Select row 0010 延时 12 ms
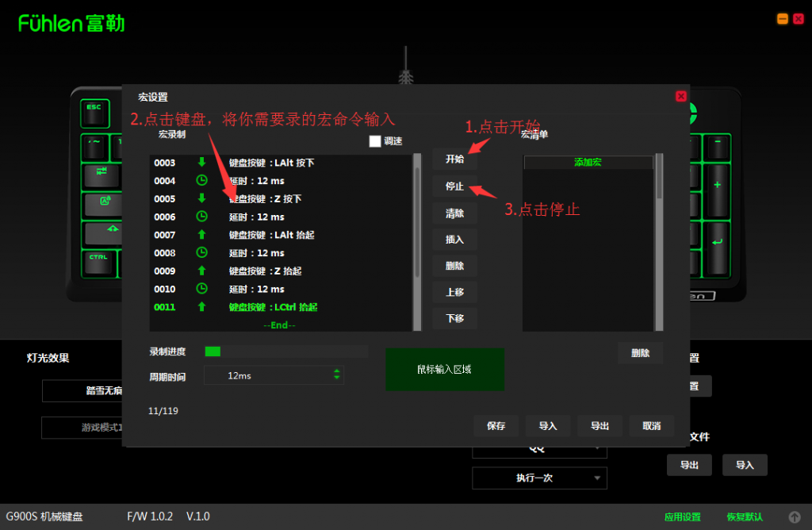 (282, 289)
